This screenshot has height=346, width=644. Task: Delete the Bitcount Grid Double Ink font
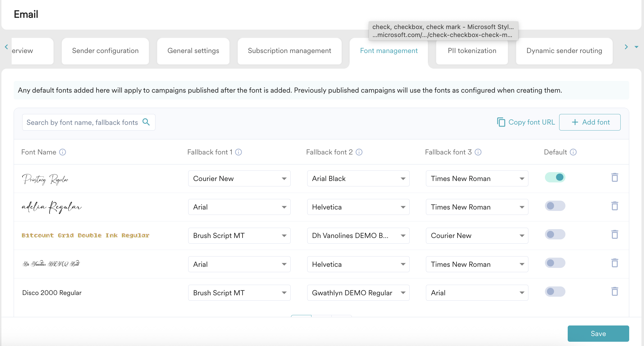(615, 235)
